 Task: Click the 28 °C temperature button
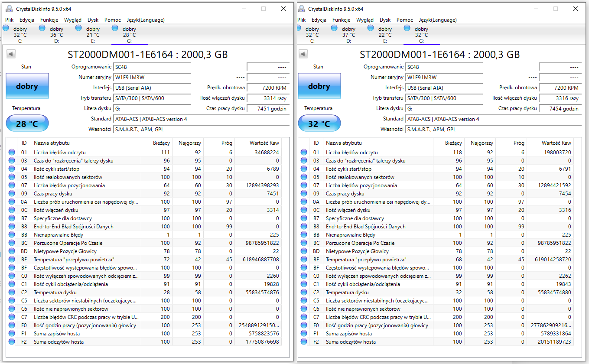[27, 123]
